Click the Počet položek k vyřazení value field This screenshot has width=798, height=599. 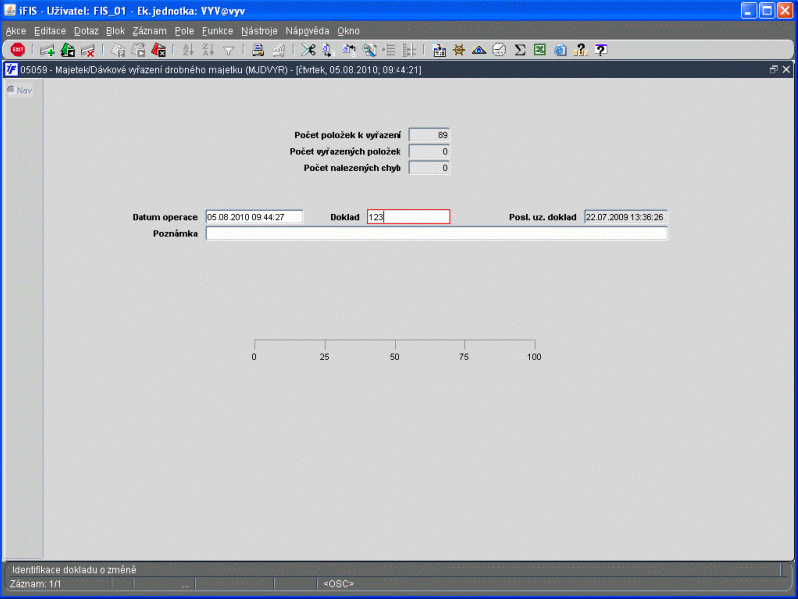[x=429, y=135]
